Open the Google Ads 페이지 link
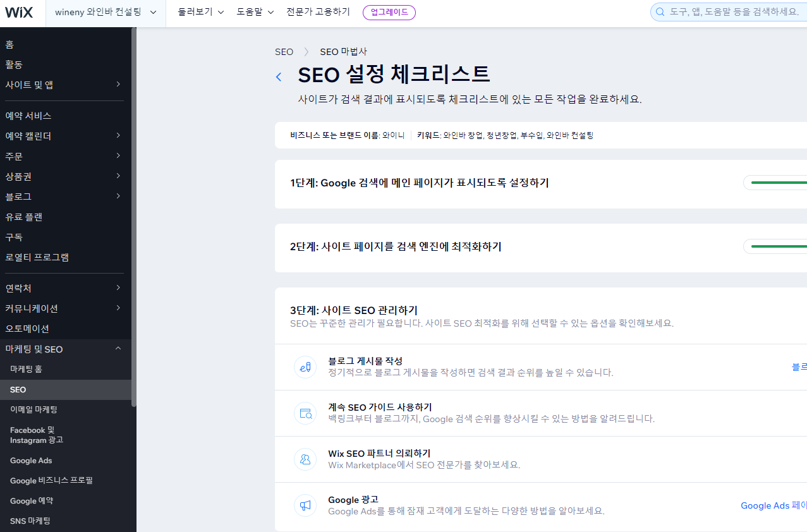The image size is (807, 532). (772, 505)
